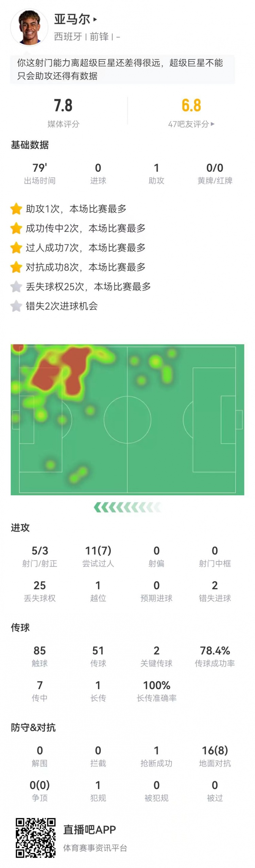Click the grey star beside 错失2次进球机会
The height and width of the screenshot is (868, 255).
[x=16, y=306]
